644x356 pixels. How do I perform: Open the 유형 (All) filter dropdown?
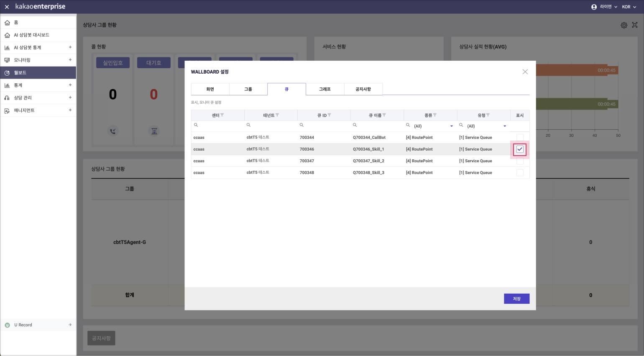[505, 126]
